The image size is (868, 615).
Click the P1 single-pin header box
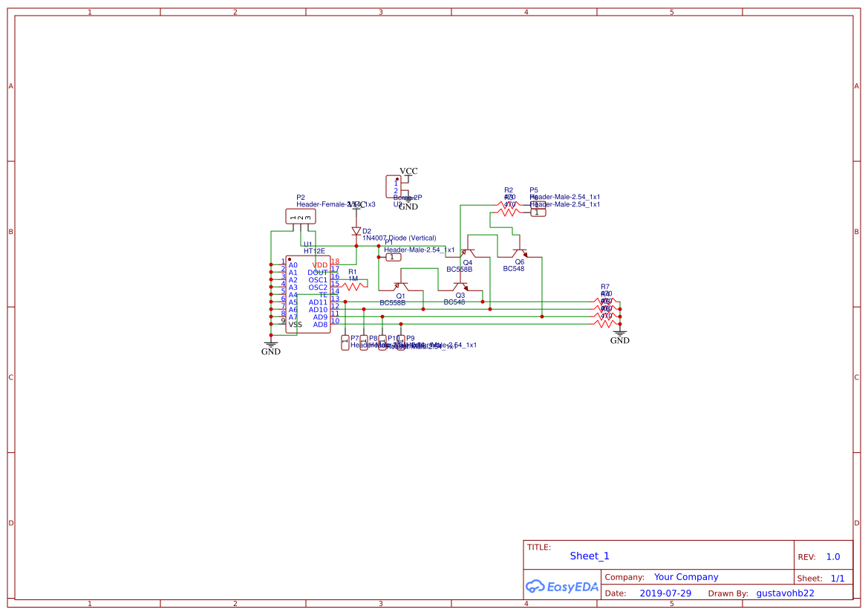[393, 257]
